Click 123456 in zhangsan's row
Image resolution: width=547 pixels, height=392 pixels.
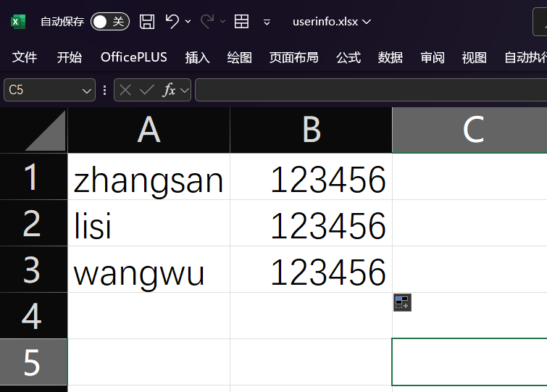[x=312, y=177]
